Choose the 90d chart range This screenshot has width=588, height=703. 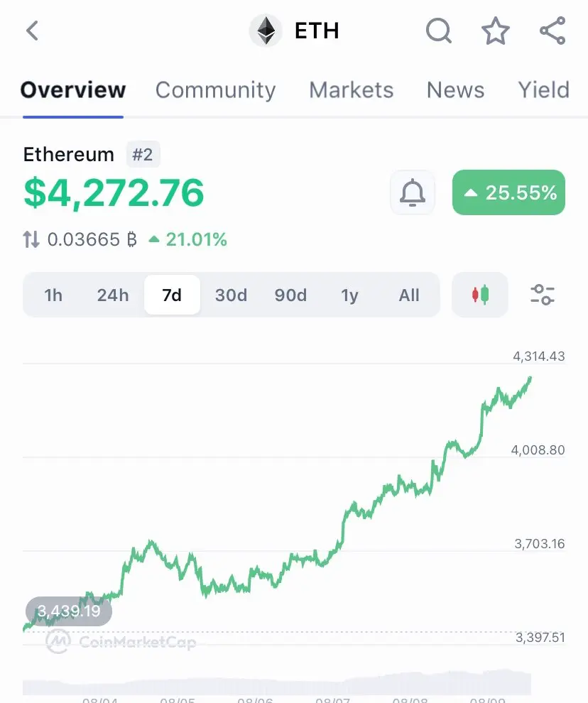click(290, 295)
